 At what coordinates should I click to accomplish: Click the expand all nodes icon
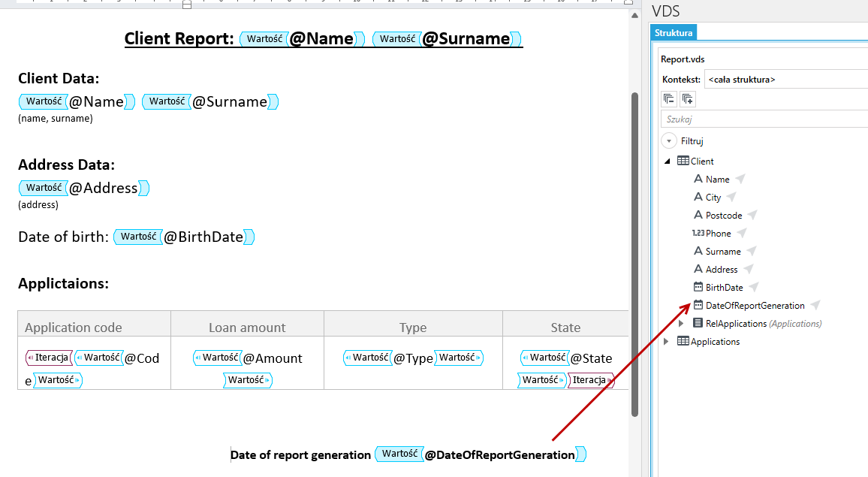688,99
